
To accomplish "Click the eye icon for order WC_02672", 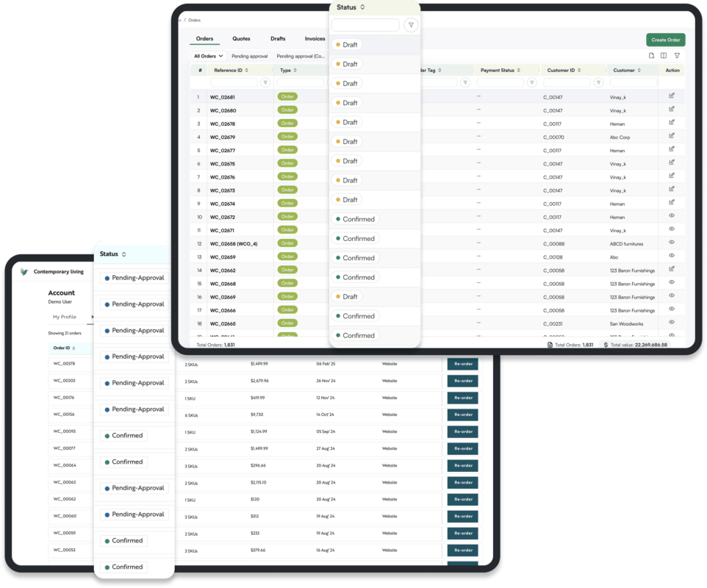I will tap(671, 216).
